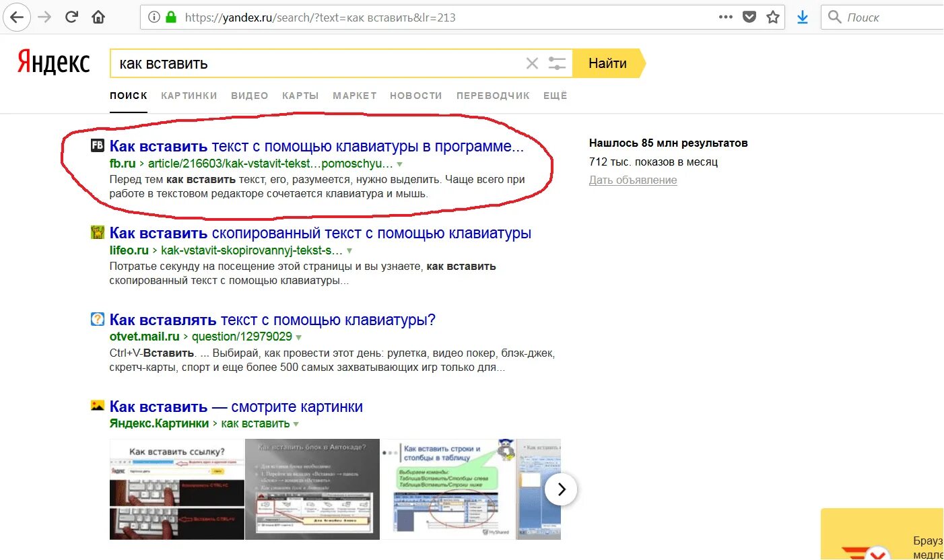The height and width of the screenshot is (560, 944).
Task: Open the КАРТЫ tab
Action: (x=300, y=96)
